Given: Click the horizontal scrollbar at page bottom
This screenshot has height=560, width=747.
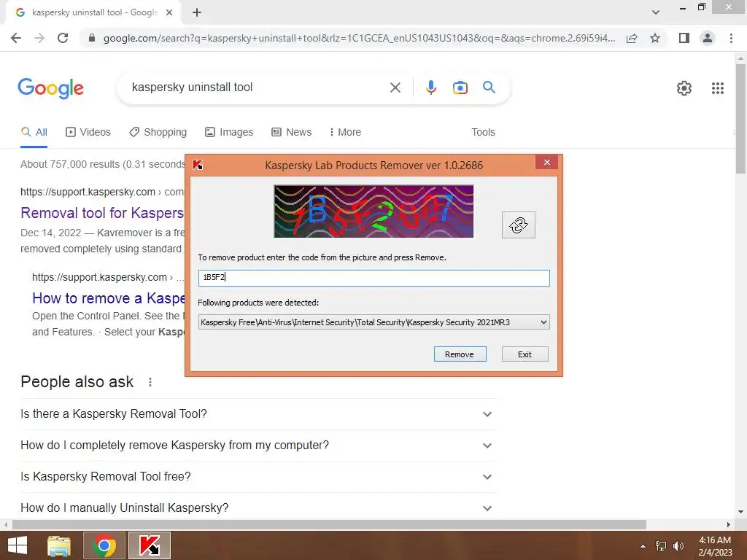Looking at the screenshot, I should tap(329, 524).
